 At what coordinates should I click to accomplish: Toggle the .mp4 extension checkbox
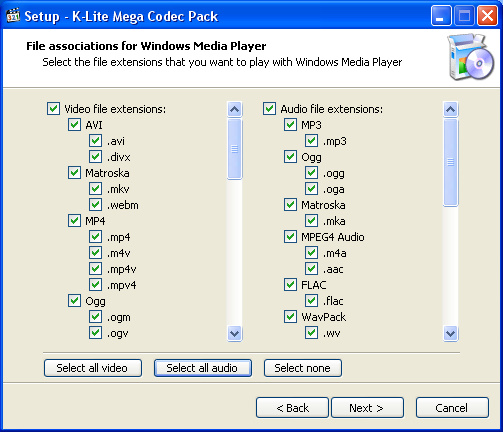click(x=95, y=237)
